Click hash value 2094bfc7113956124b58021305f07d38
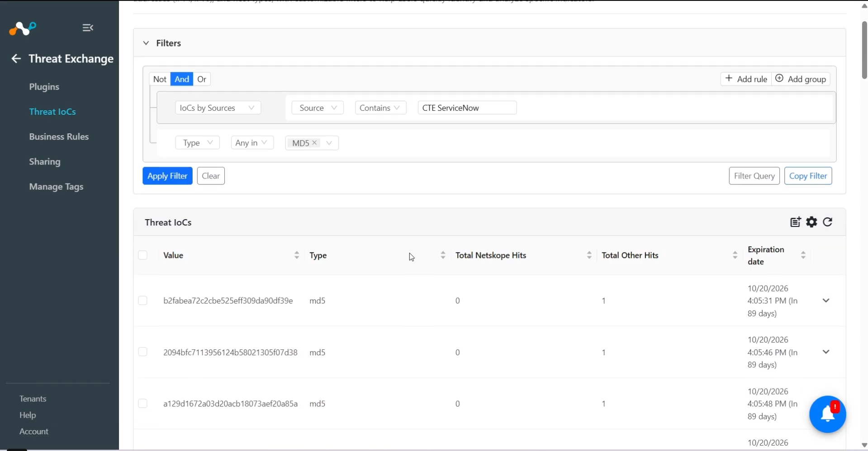 click(x=230, y=352)
